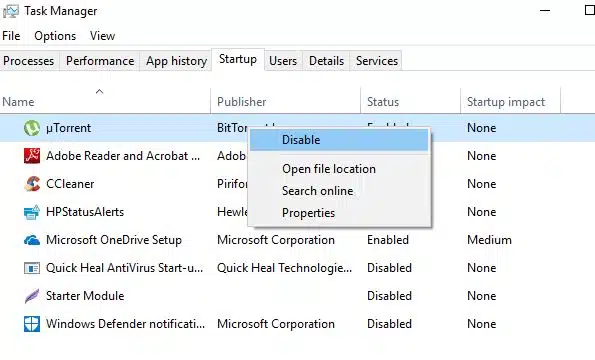The width and height of the screenshot is (595, 360).
Task: Click None startup impact for µTorrent
Action: (482, 128)
